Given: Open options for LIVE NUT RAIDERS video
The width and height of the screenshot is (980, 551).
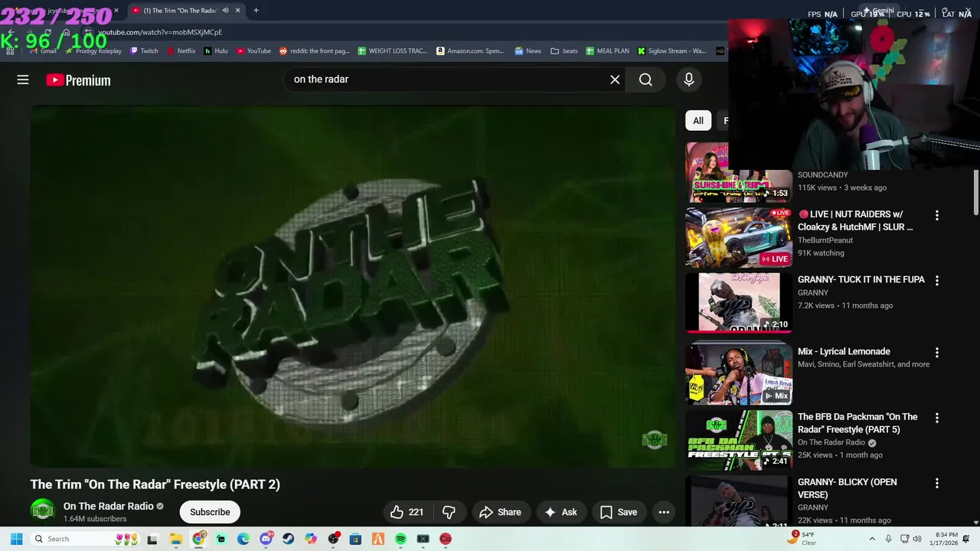Looking at the screenshot, I should coord(936,216).
